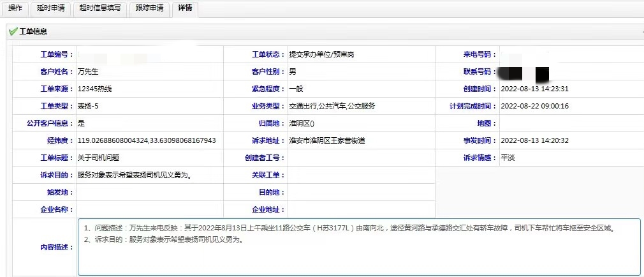Click the customer name 万先生
The image size is (644, 277).
coord(88,72)
